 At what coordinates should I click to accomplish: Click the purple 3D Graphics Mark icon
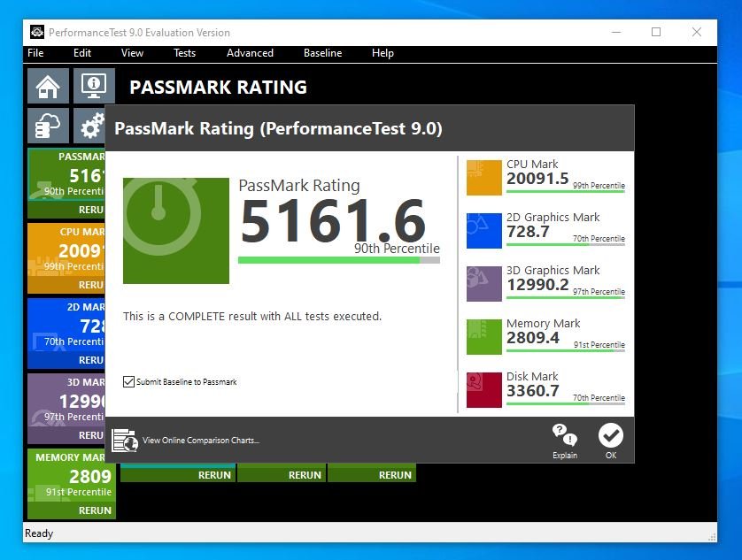coord(484,283)
